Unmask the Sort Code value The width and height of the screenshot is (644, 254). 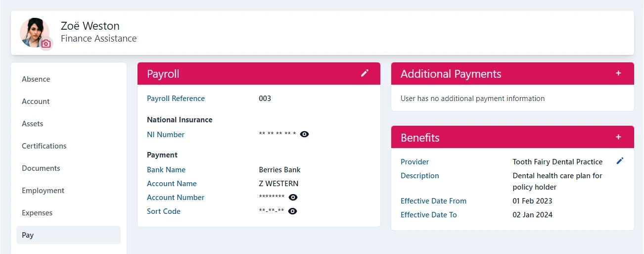[x=292, y=211]
